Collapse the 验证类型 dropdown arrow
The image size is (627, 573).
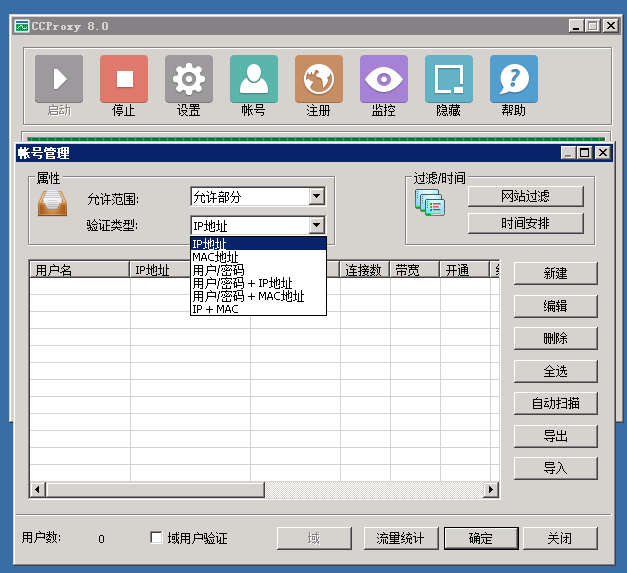(317, 225)
